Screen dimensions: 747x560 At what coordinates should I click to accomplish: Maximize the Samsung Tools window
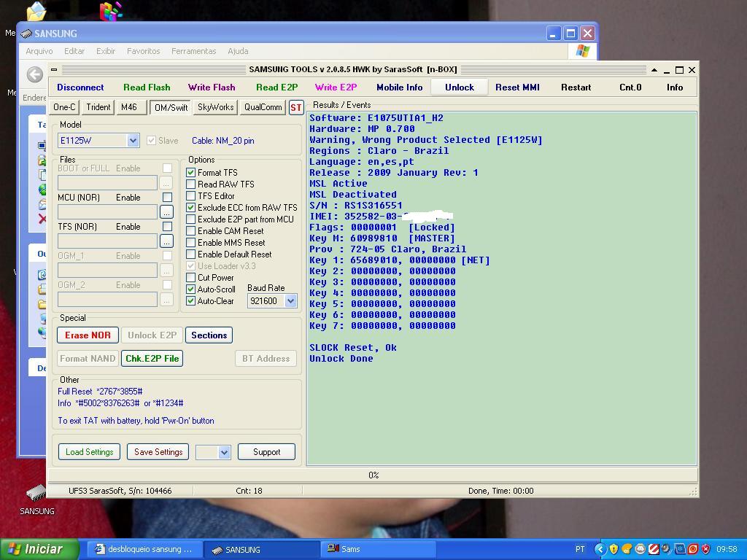(679, 70)
